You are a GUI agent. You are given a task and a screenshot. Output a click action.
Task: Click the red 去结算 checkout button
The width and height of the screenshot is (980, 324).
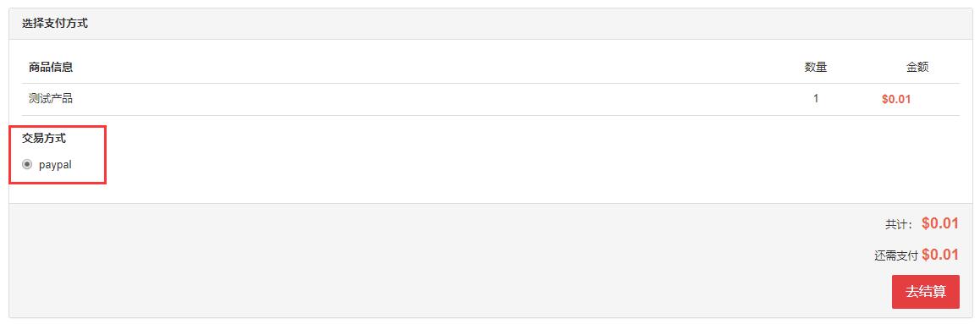click(925, 292)
